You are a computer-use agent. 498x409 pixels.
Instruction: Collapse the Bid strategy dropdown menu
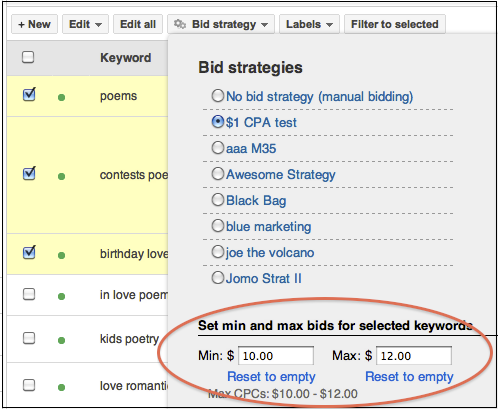pos(221,24)
